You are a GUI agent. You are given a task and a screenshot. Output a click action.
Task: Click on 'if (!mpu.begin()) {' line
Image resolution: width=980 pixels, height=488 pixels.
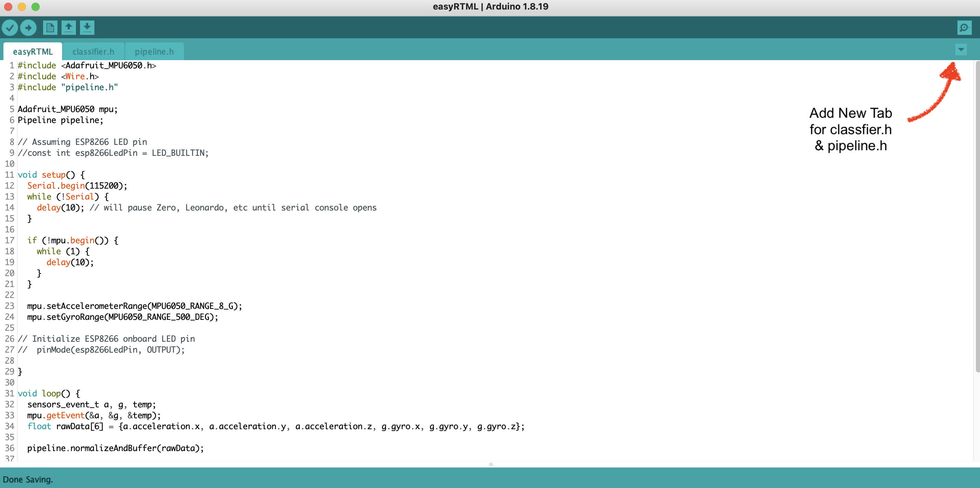(x=73, y=241)
